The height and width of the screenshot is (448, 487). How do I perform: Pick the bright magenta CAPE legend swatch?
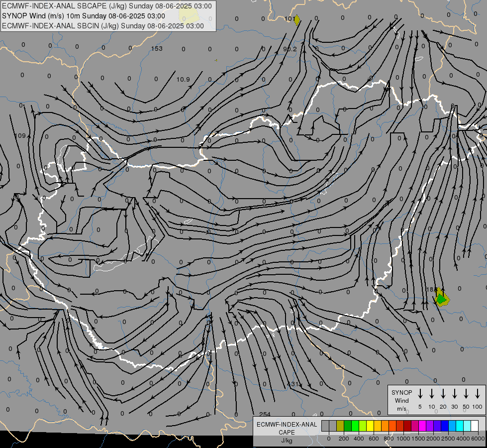point(423,426)
